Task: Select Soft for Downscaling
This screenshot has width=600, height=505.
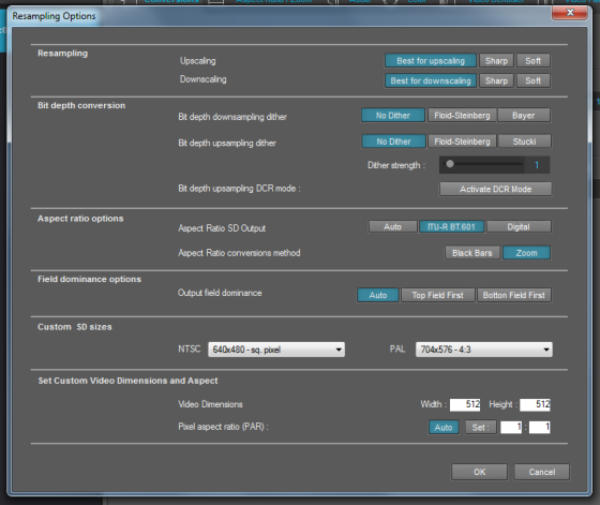Action: pyautogui.click(x=533, y=81)
